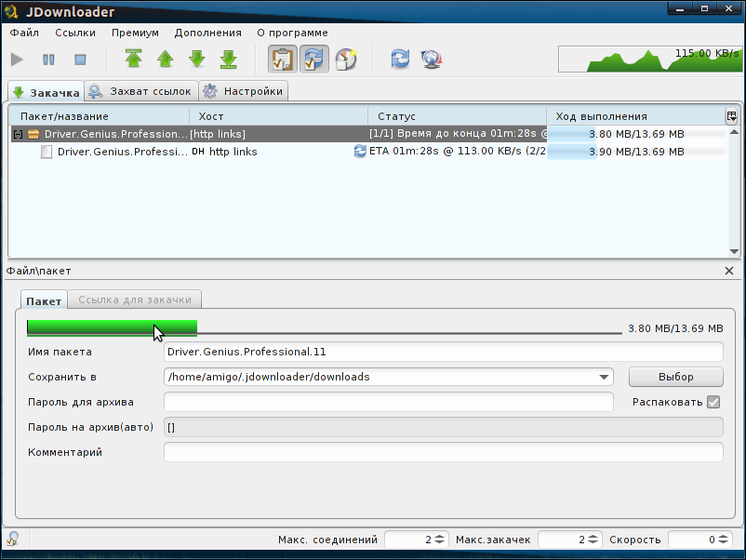This screenshot has width=746, height=560.
Task: Switch to the Настройки tab
Action: pyautogui.click(x=244, y=91)
